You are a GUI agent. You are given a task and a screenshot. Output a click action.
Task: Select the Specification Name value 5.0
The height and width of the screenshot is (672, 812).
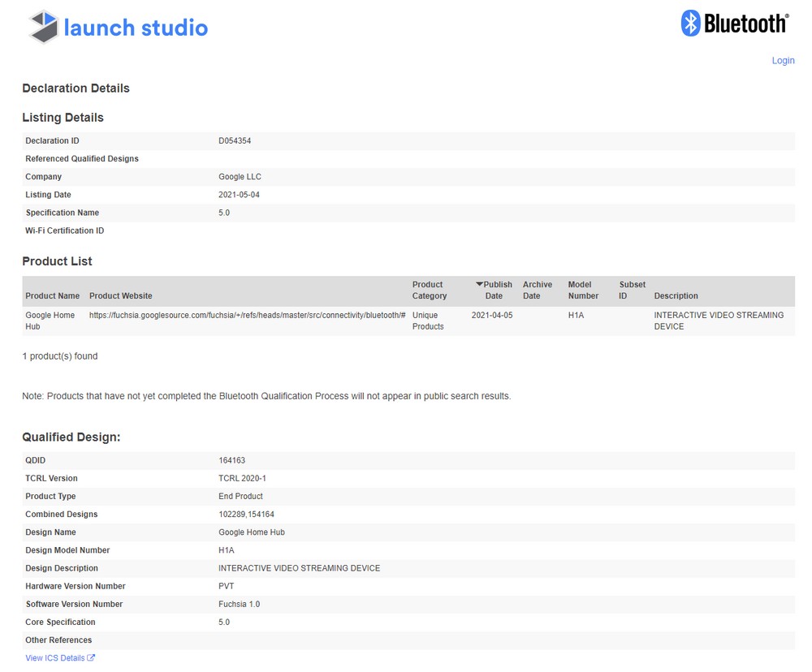click(x=224, y=213)
